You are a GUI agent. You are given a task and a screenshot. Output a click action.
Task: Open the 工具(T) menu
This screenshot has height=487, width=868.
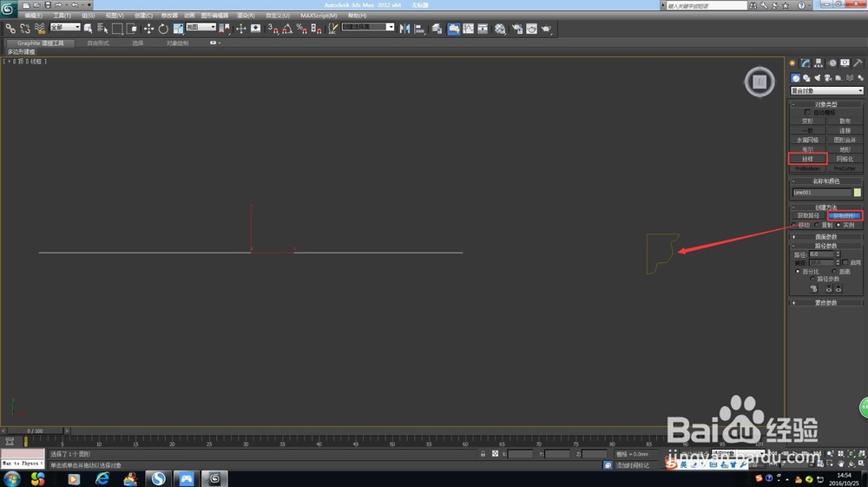62,16
